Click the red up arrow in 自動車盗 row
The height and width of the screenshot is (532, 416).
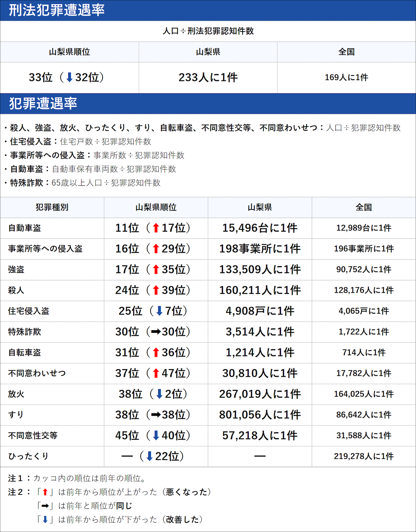[x=156, y=228]
